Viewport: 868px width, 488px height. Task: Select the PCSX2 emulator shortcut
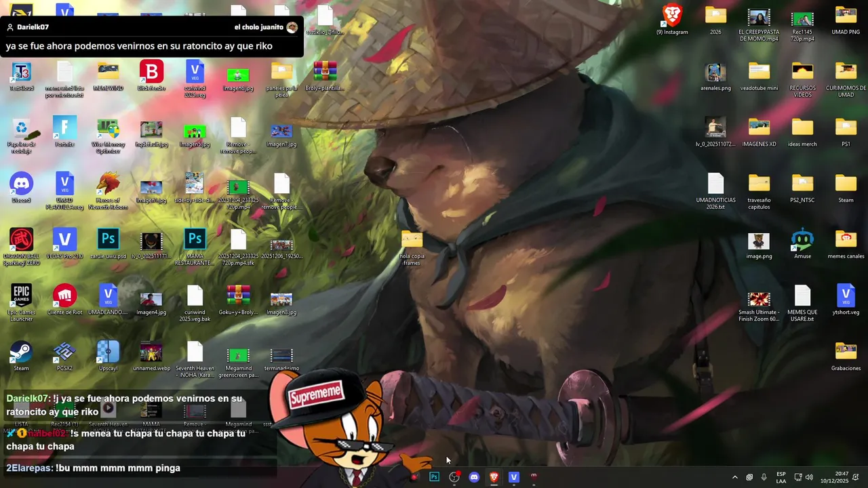(x=64, y=357)
